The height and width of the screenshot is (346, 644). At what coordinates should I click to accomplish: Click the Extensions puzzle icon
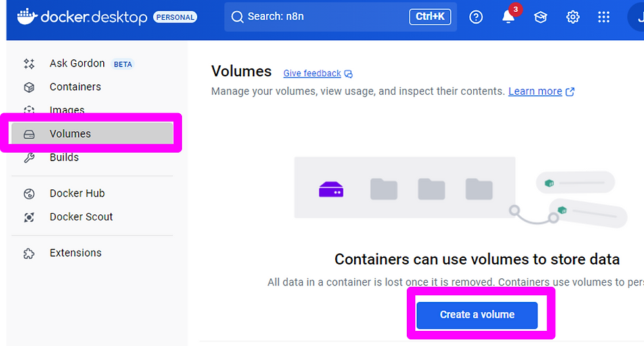(29, 253)
